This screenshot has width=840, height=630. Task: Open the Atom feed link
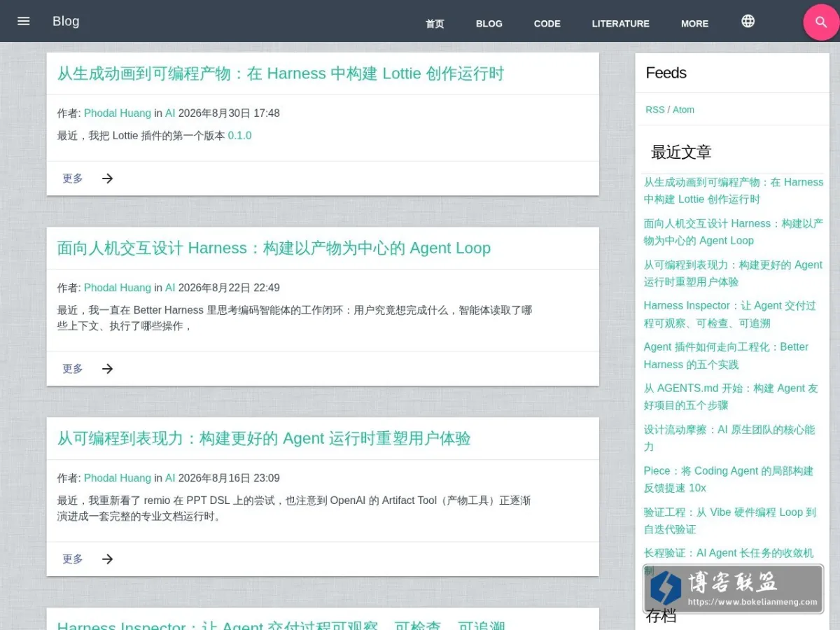(684, 109)
